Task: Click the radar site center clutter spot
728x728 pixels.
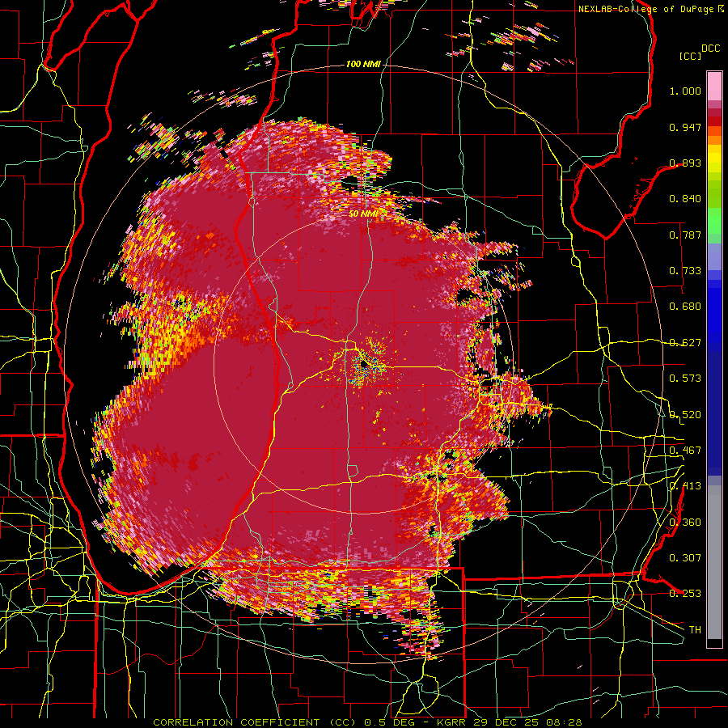Action: pos(364,365)
